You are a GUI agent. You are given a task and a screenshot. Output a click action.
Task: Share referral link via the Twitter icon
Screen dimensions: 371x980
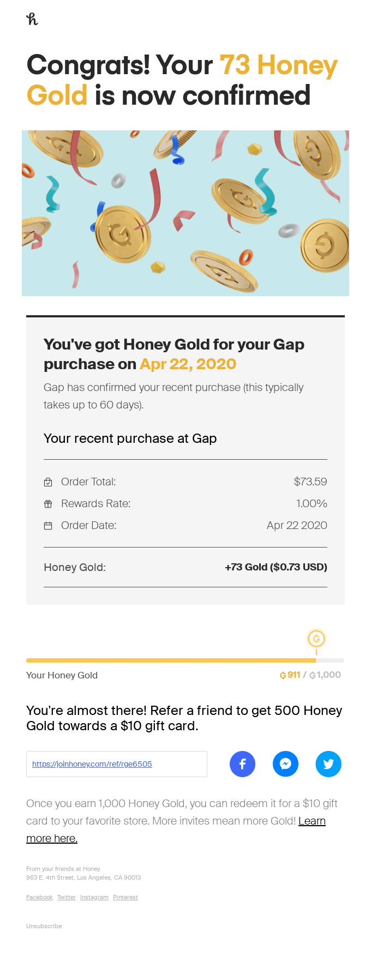(328, 764)
